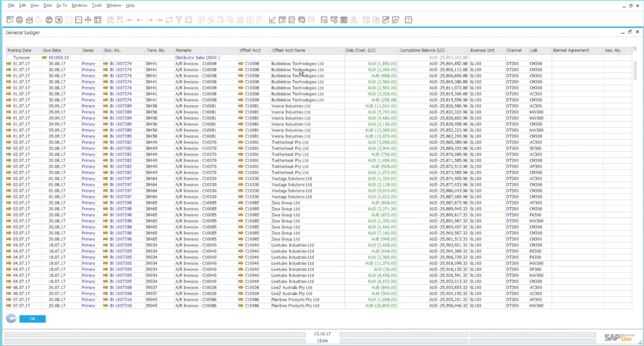Launch Layout Designer from toolbar
Viewport: 644px width, 346px height.
tap(282, 20)
